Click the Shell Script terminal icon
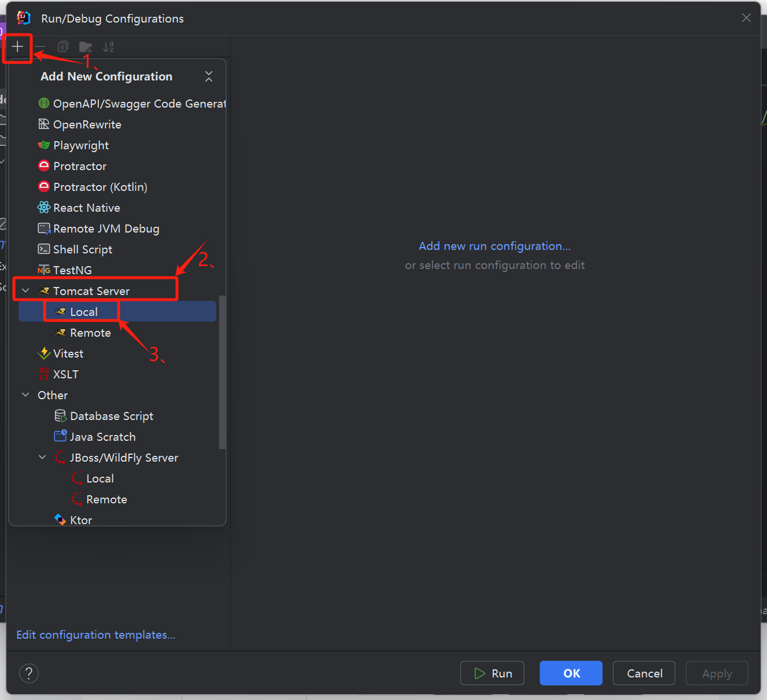Image resolution: width=767 pixels, height=700 pixels. click(44, 249)
